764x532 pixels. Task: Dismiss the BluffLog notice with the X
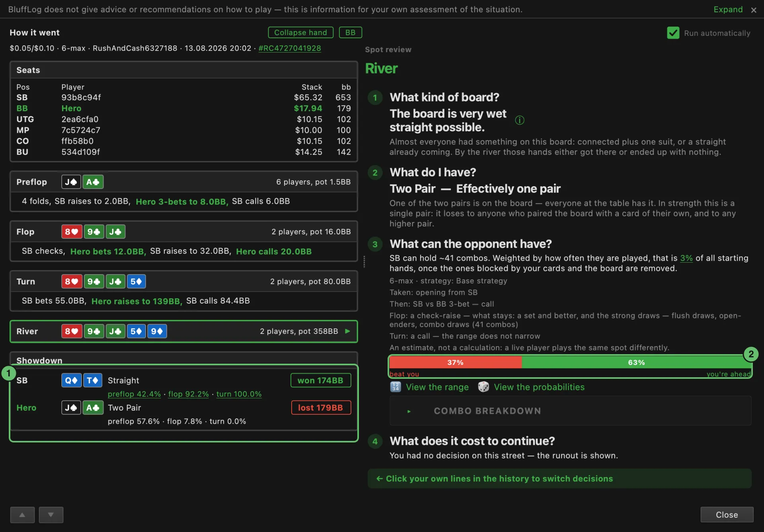tap(754, 10)
